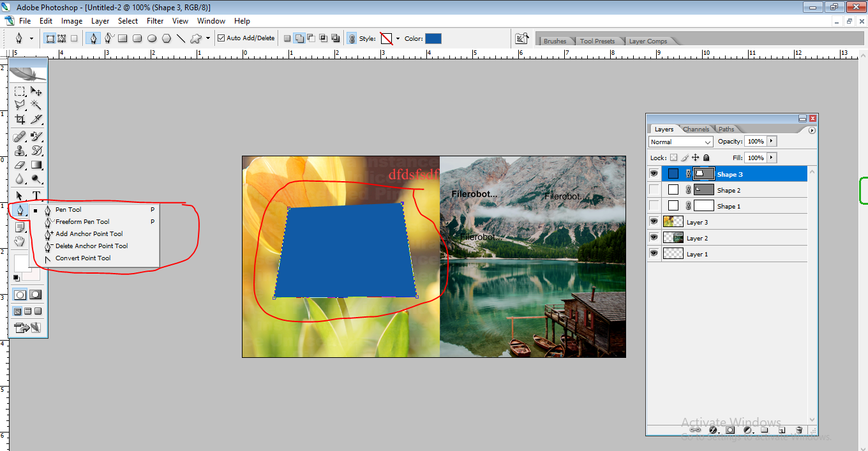Pick the Lasso tool
This screenshot has width=868, height=451.
click(19, 105)
